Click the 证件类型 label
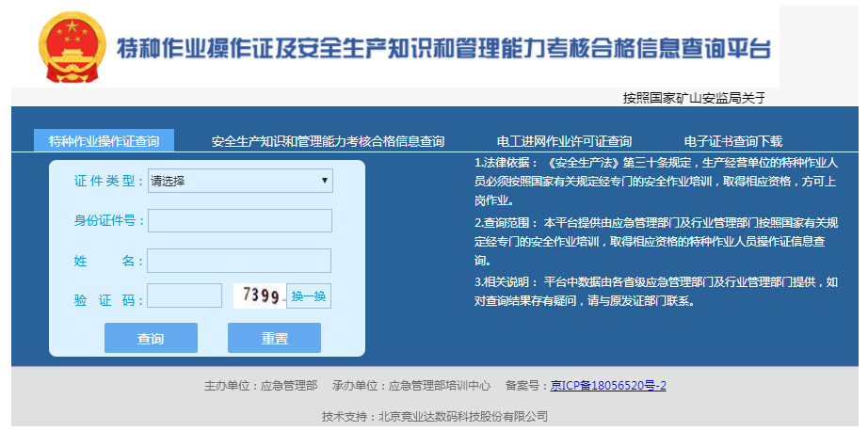This screenshot has width=868, height=431. [x=109, y=181]
